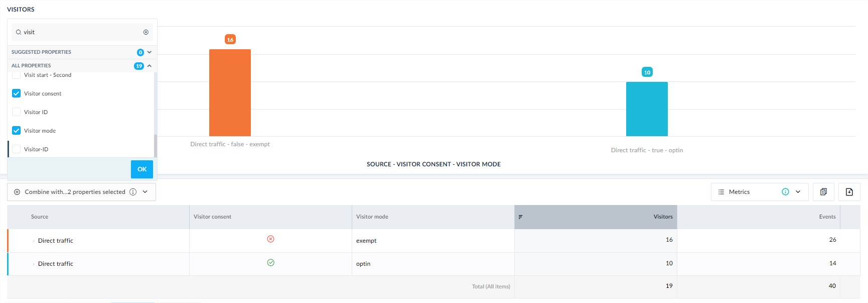Collapse the All Properties section

(x=149, y=66)
